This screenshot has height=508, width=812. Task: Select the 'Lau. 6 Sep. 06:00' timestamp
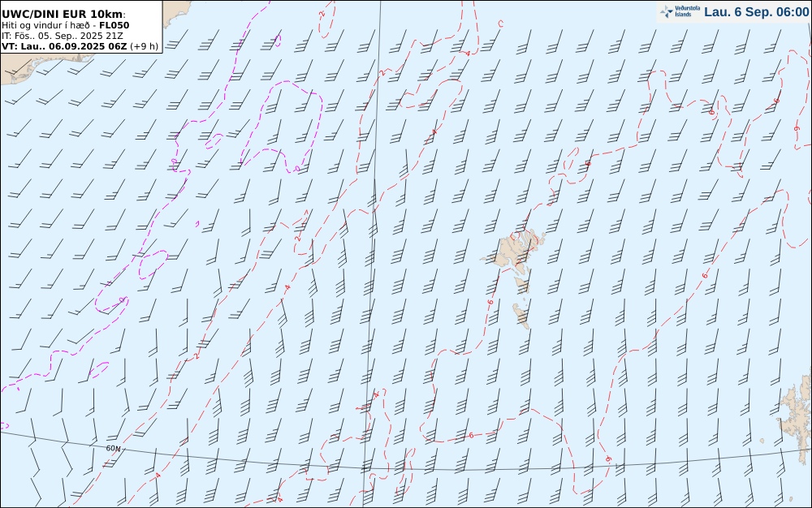click(x=757, y=12)
